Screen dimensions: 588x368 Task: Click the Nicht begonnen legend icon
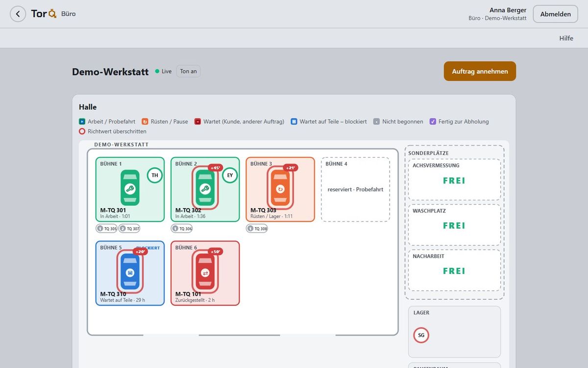pos(376,122)
